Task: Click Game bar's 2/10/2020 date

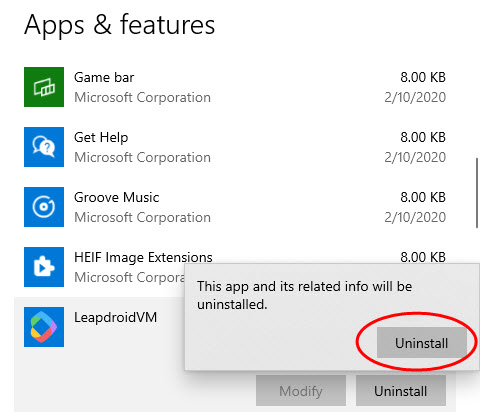Action: pyautogui.click(x=415, y=97)
